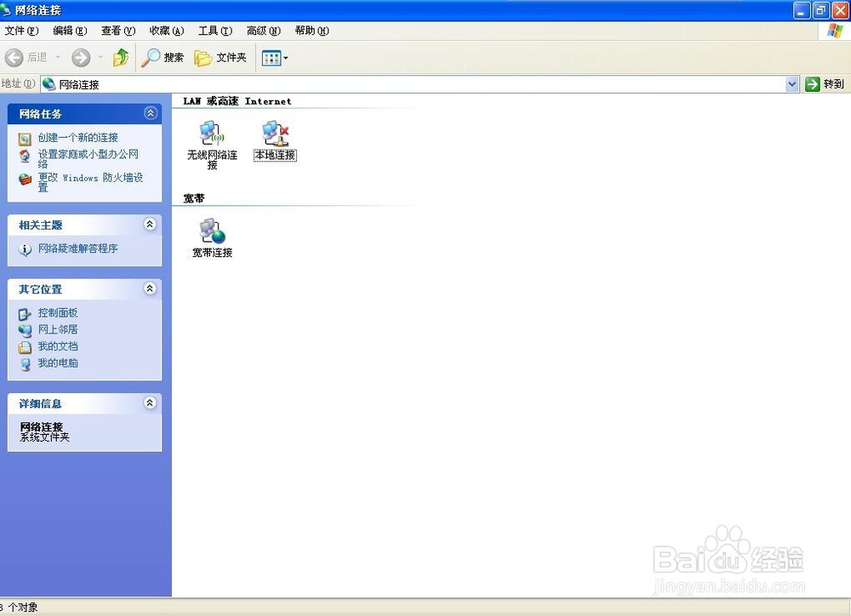Click the LAN 或高速 Internet group header

point(237,101)
